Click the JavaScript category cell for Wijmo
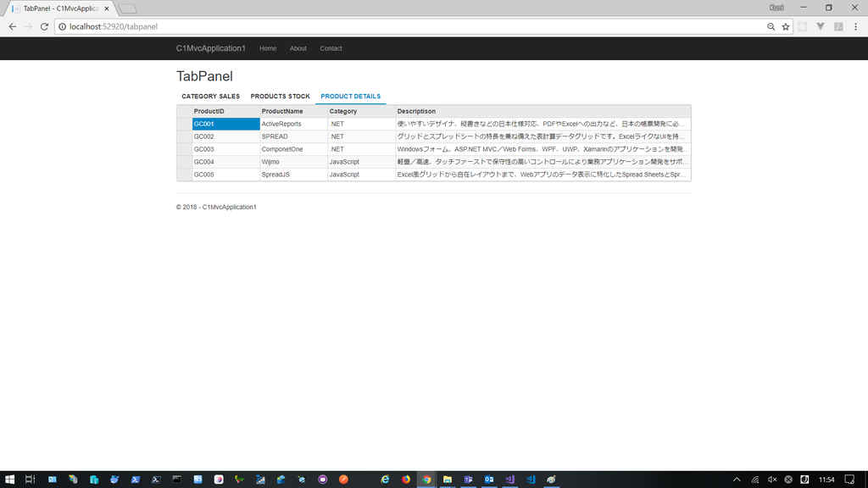Screen dimensions: 868x488 click(x=361, y=162)
